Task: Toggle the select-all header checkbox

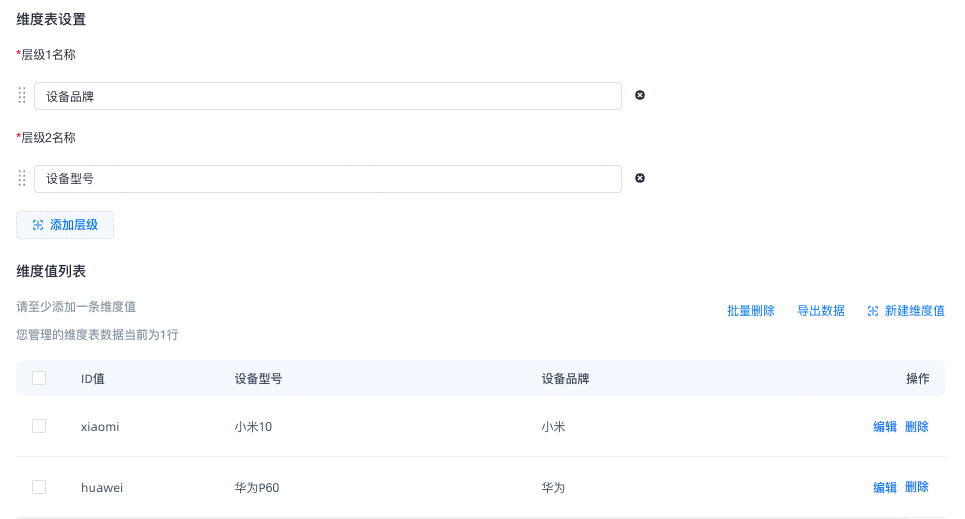Action: (x=39, y=378)
